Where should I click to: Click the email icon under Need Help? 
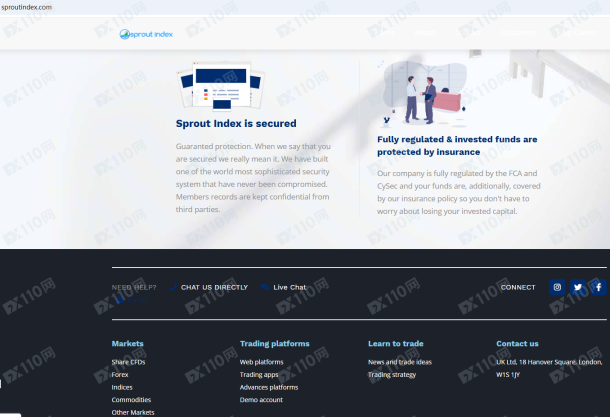119,300
